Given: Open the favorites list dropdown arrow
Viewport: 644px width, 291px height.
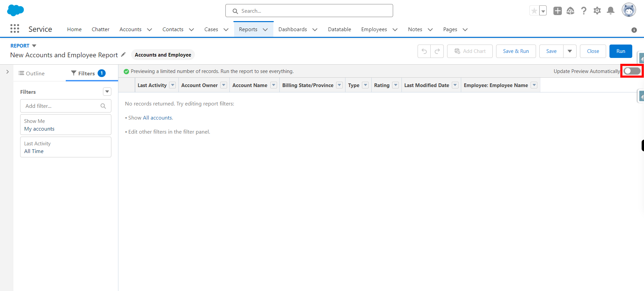Looking at the screenshot, I should point(543,11).
